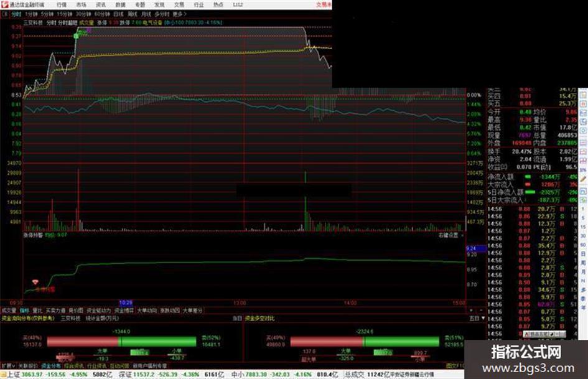Open the 五日 period dropdown
Screen dimensions: 588x379
[x=477, y=318]
